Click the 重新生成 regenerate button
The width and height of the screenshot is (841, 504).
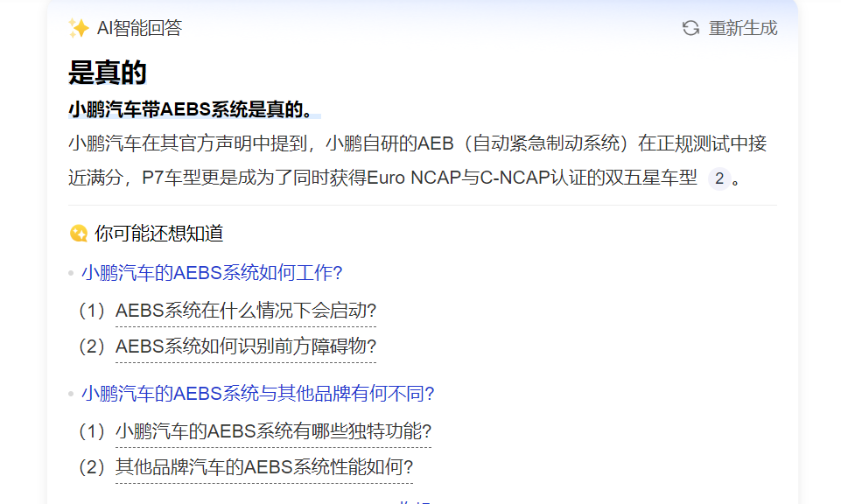pyautogui.click(x=730, y=28)
